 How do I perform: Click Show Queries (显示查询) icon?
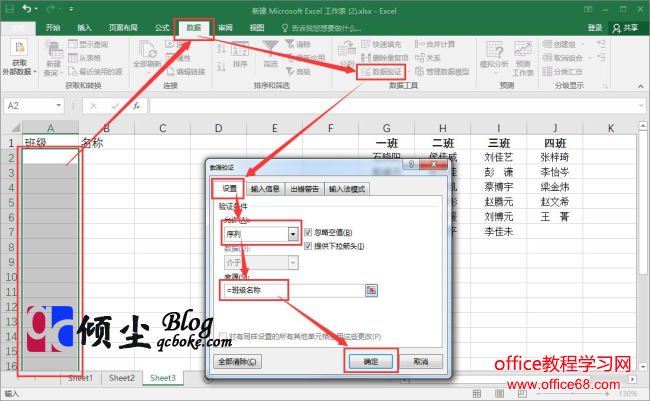(x=73, y=44)
